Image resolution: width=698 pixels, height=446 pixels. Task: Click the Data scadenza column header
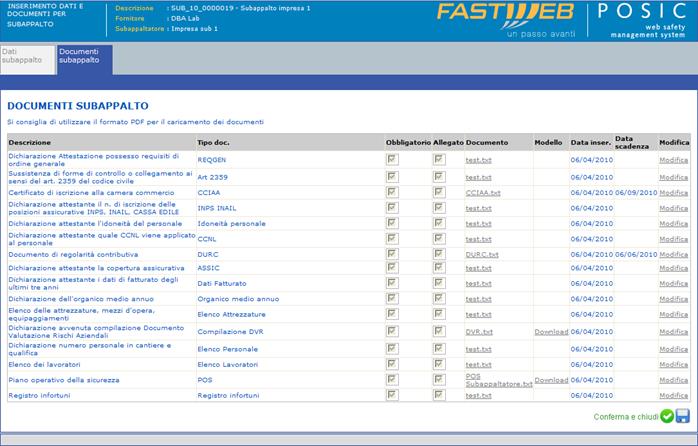tap(631, 142)
